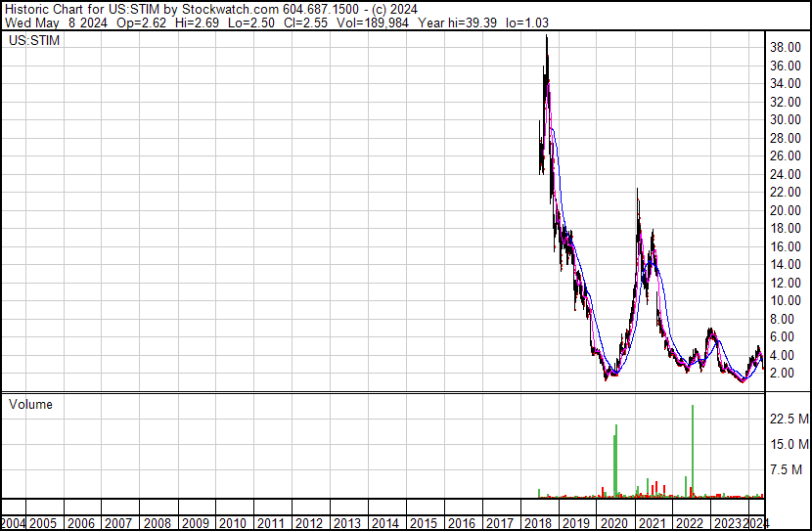Viewport: 812px width, 531px height.
Task: Click the 15.0 M volume axis label
Action: (x=789, y=444)
